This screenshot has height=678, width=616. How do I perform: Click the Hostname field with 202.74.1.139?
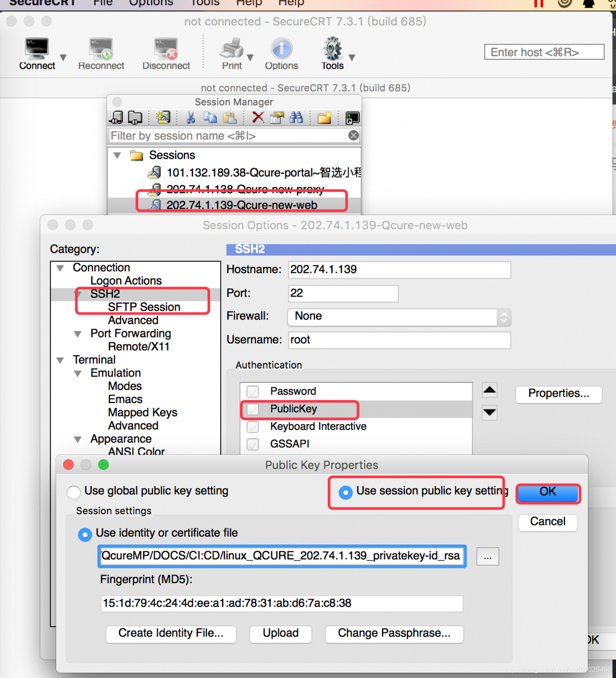[x=399, y=270]
